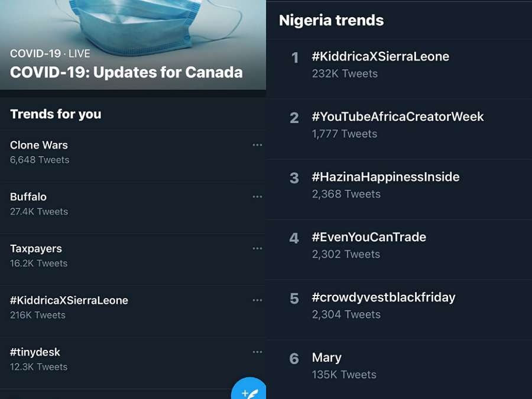Open more options for Buffalo trend
532x399 pixels.
coord(257,197)
